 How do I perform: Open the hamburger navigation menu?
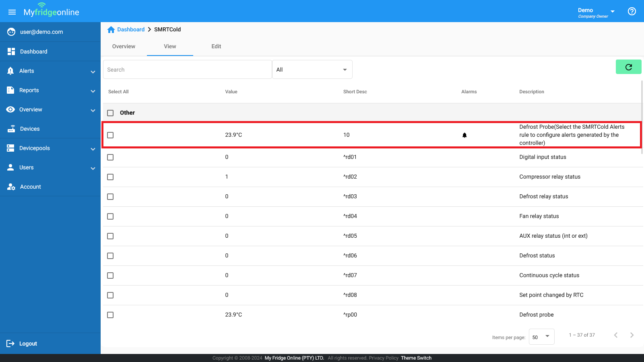click(12, 12)
